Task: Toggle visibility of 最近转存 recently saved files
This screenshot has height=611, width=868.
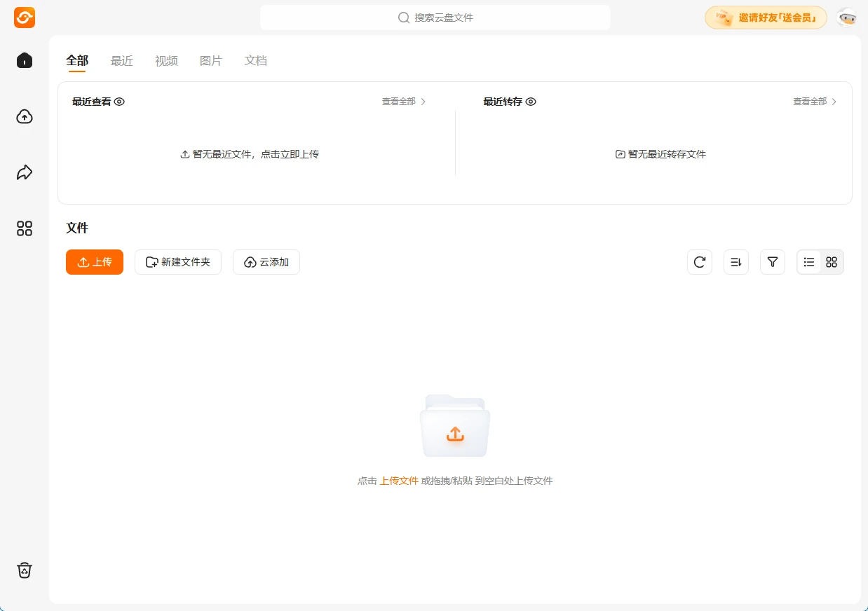Action: coord(531,102)
